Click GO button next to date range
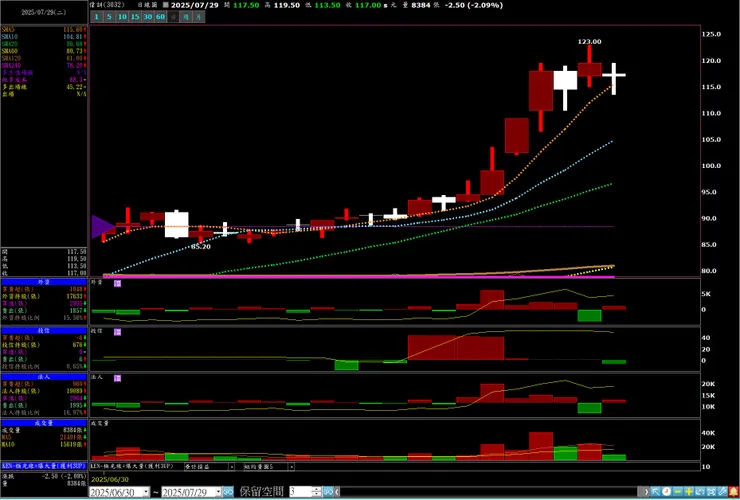This screenshot has width=740, height=500. click(228, 492)
